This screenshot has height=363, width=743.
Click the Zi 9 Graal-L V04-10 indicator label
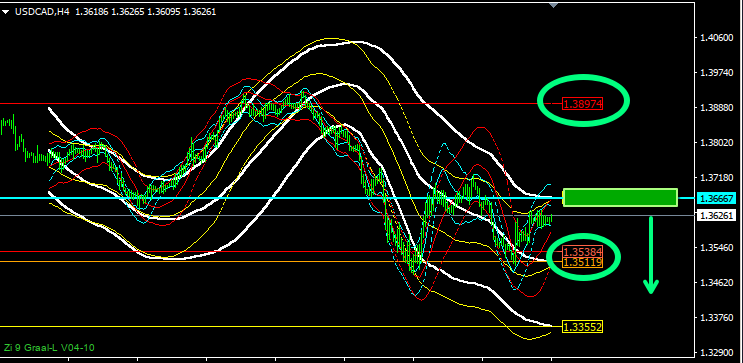pyautogui.click(x=49, y=348)
